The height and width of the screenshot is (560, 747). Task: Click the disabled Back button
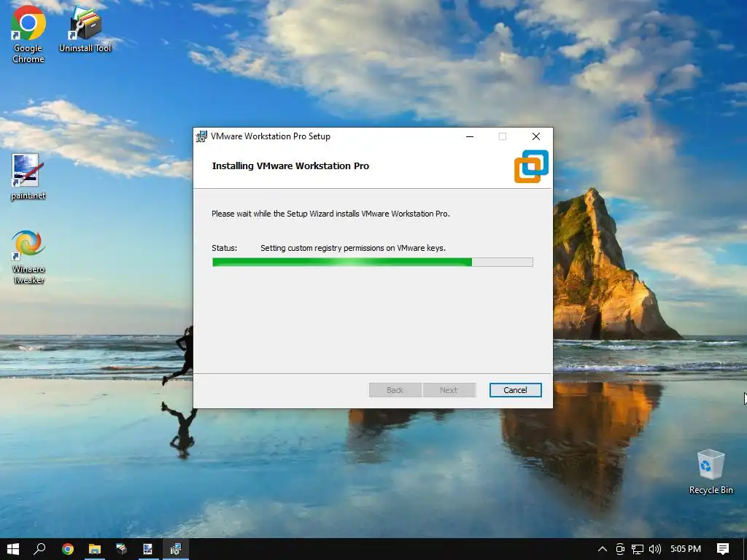(395, 390)
